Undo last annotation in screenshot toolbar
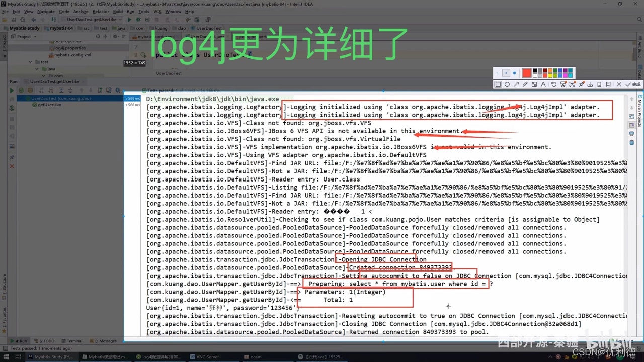The width and height of the screenshot is (644, 362). (x=554, y=85)
